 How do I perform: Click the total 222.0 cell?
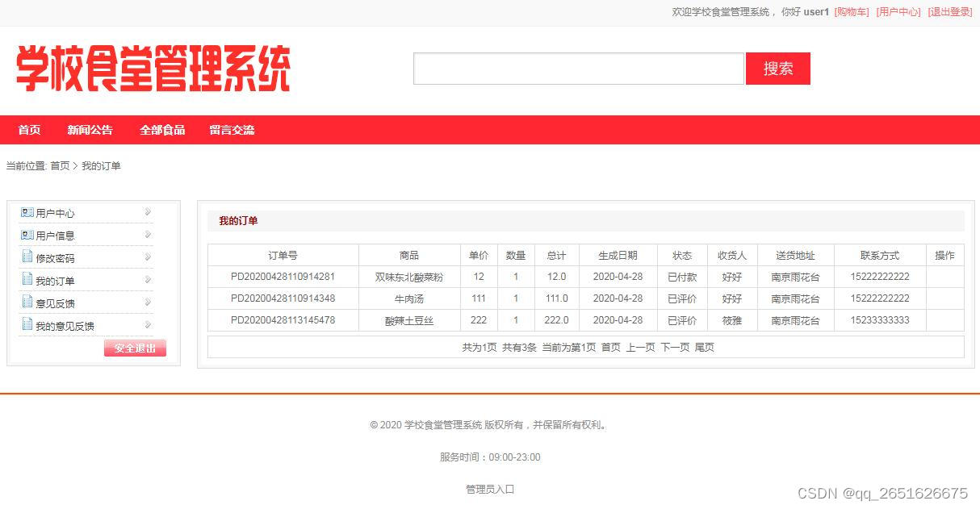coord(557,320)
